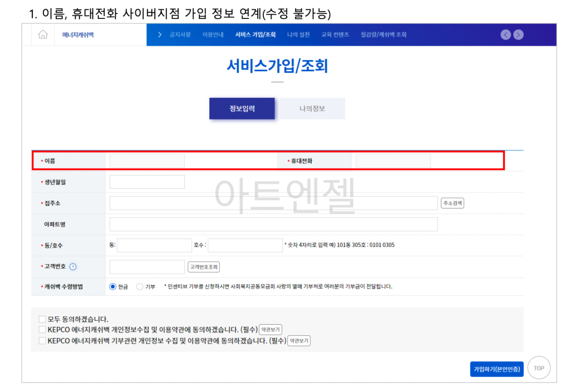This screenshot has height=392, width=570.
Task: Click the left arrow icon in the navigation bar
Action: point(505,34)
